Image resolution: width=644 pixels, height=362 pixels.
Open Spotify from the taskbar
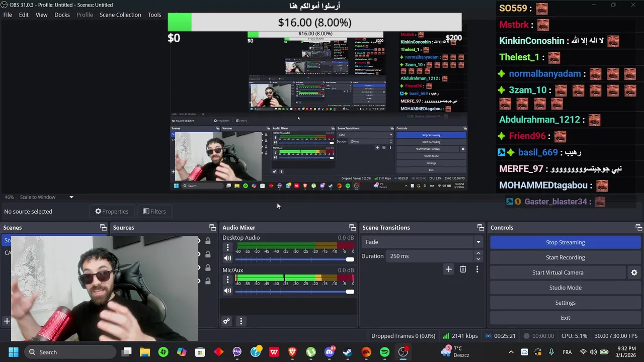(385, 352)
